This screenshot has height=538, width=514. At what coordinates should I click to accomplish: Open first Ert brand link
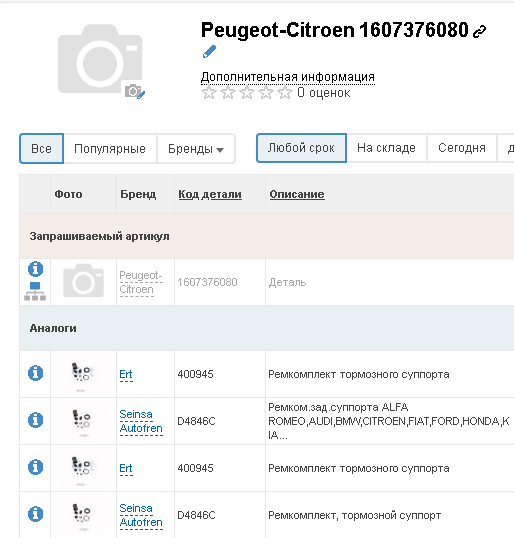126,374
